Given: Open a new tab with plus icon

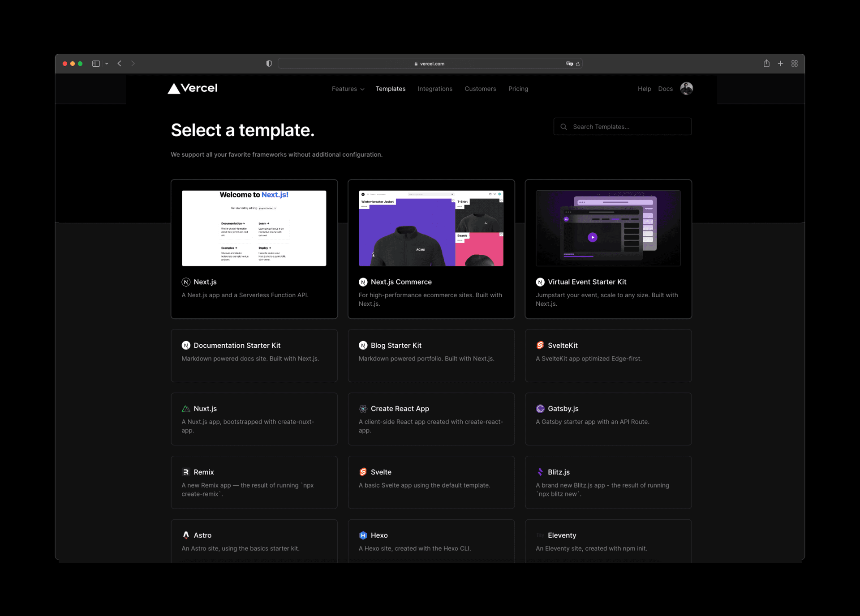Looking at the screenshot, I should (x=780, y=64).
